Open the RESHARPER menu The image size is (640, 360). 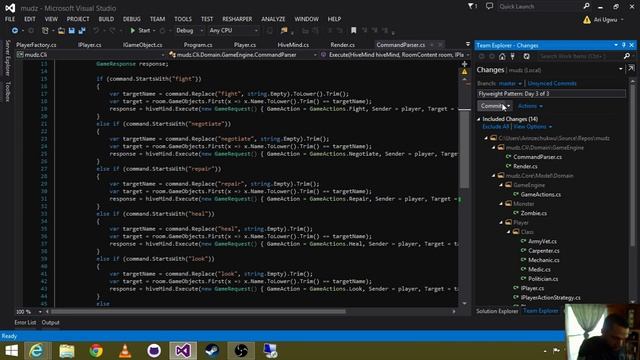[x=237, y=19]
